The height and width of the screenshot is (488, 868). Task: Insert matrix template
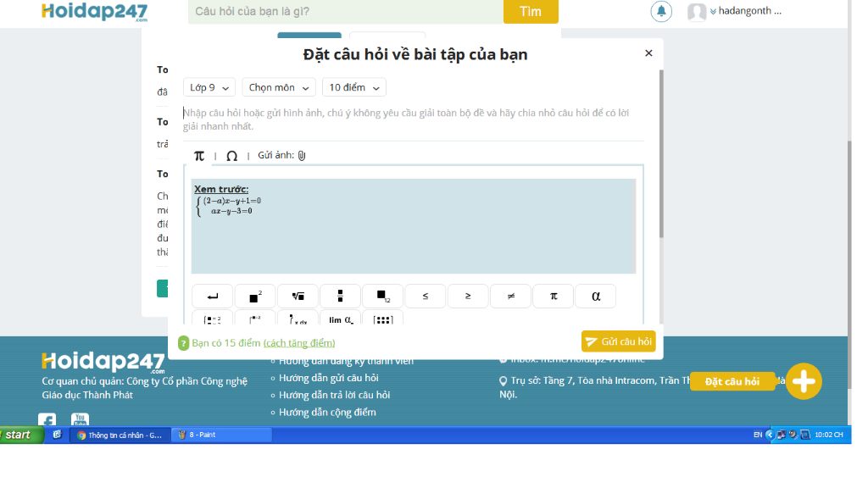pos(382,318)
